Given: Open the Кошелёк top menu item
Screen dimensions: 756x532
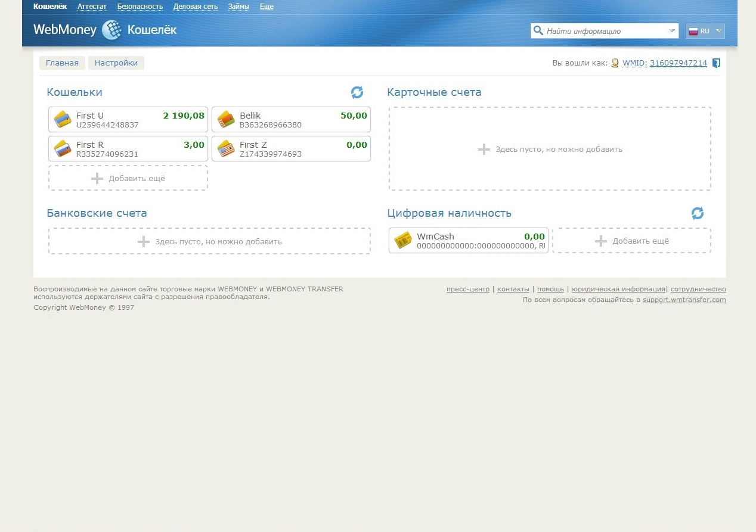Looking at the screenshot, I should 50,7.
